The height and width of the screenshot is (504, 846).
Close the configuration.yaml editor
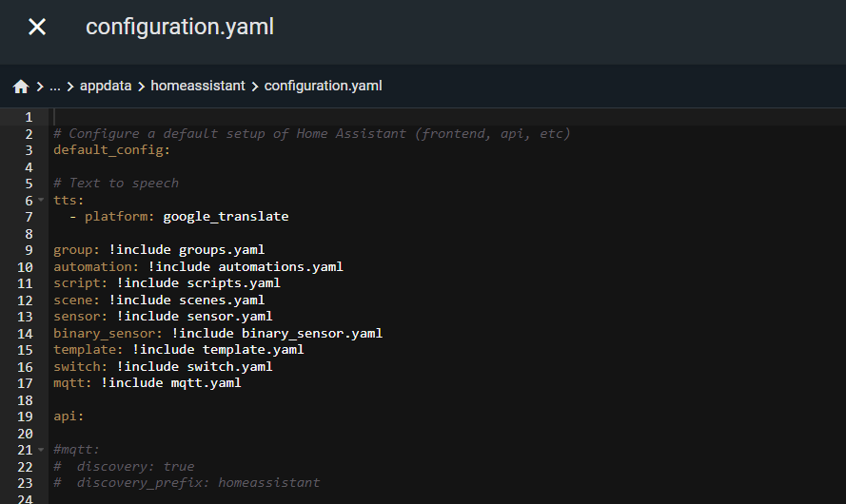(37, 27)
